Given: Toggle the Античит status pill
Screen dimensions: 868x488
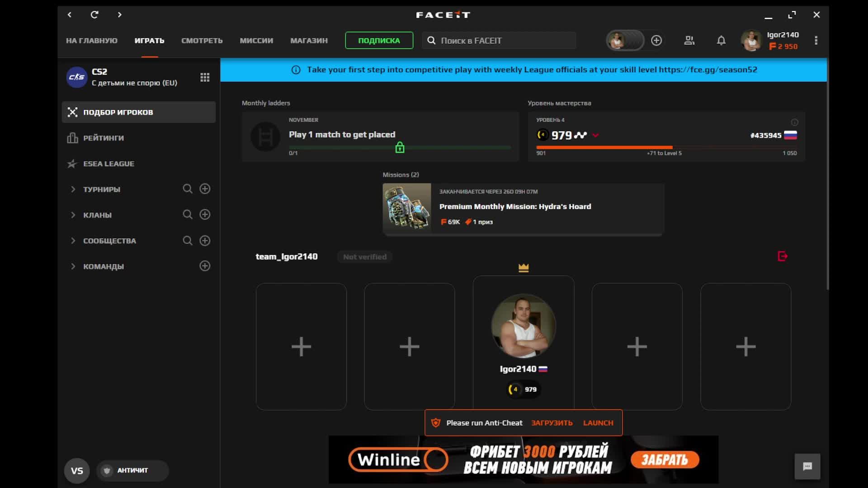Looking at the screenshot, I should pos(132,470).
